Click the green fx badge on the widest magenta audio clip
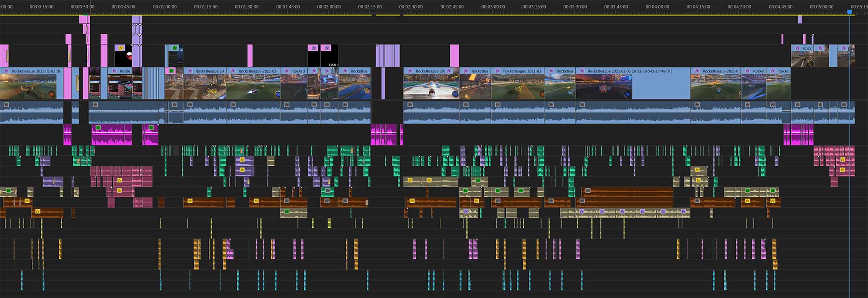Screen dimensions: 868x298 98,128
